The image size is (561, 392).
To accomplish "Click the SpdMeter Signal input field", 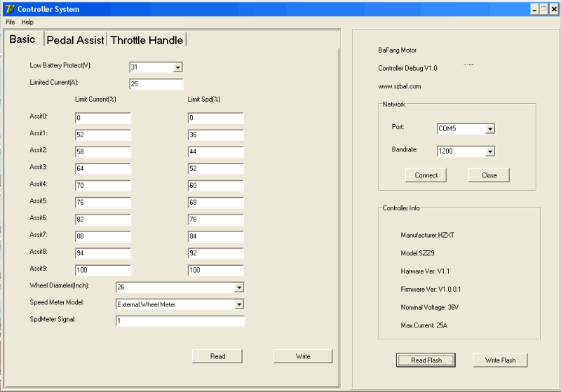I will [180, 321].
